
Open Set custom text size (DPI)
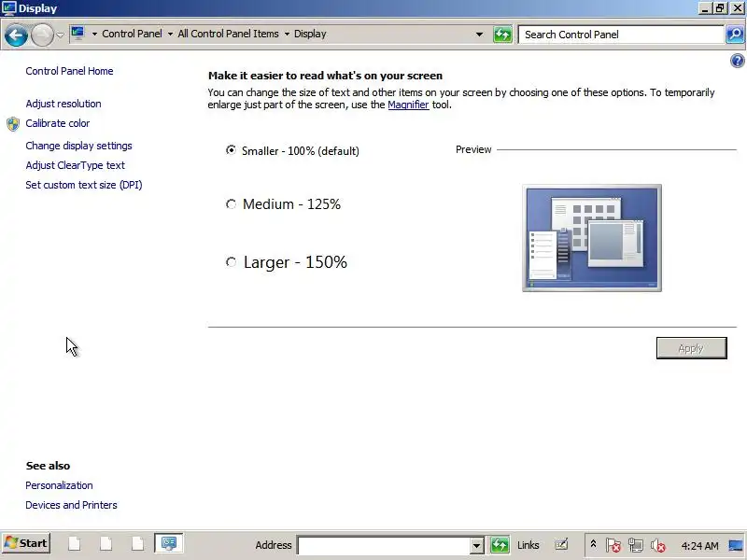click(84, 185)
